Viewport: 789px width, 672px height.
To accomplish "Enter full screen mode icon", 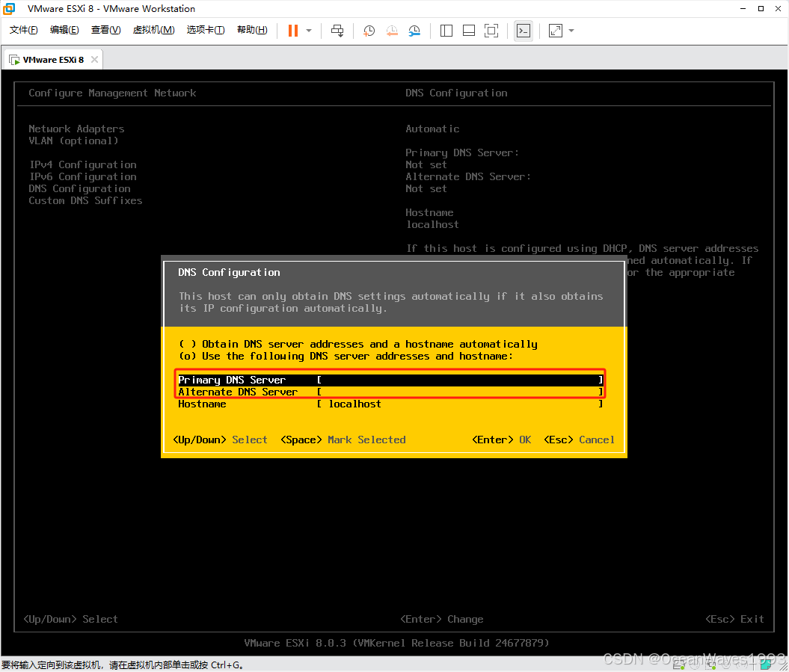I will click(x=491, y=31).
